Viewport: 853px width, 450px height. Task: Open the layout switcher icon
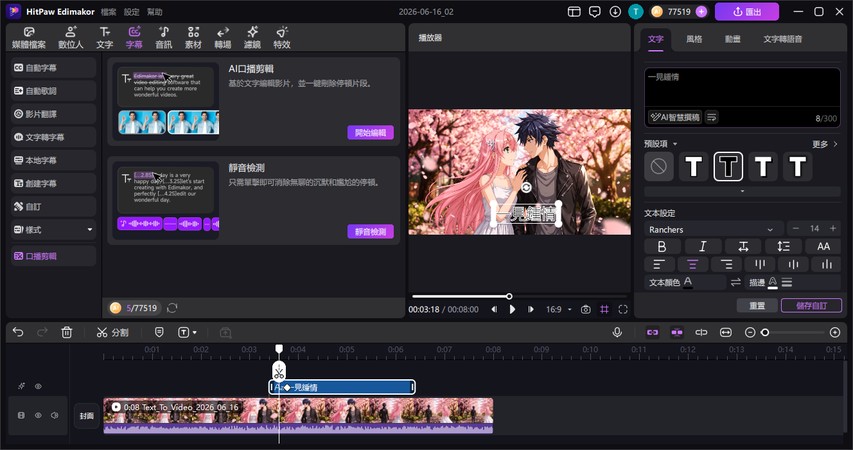coord(574,11)
